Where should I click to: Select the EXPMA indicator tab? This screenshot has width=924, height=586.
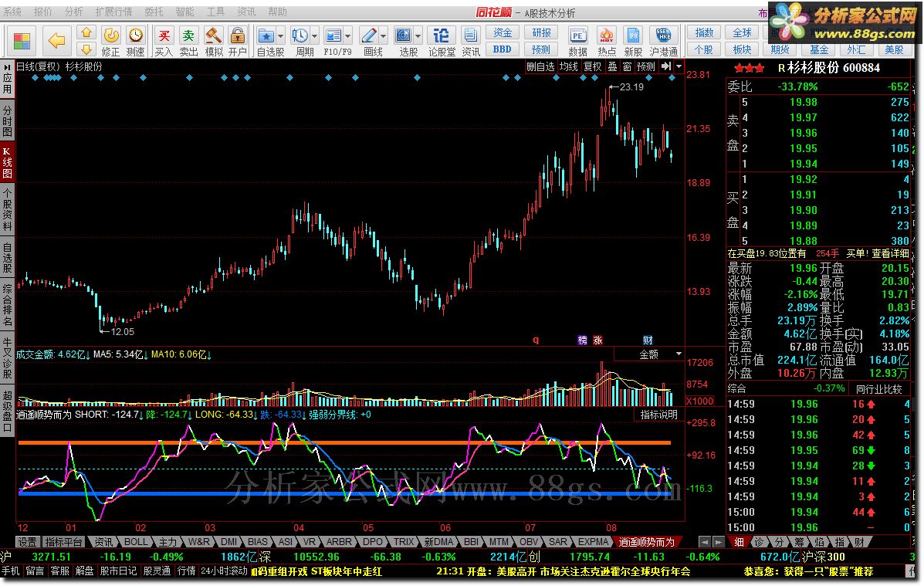593,542
